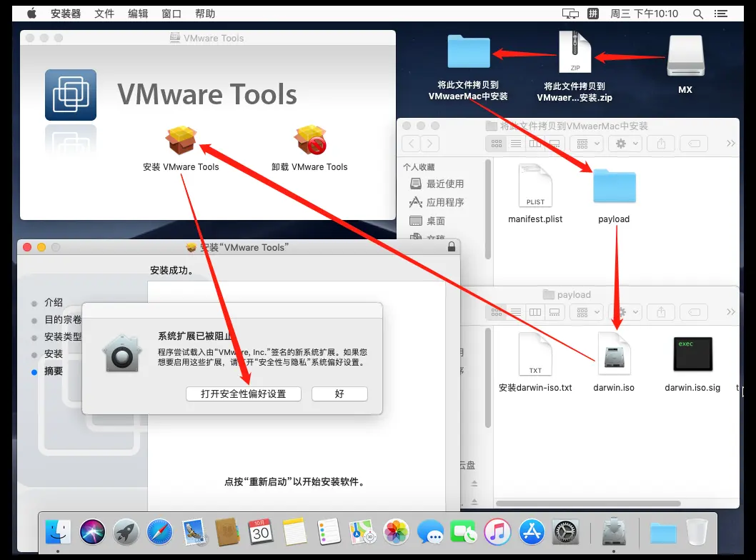Image resolution: width=756 pixels, height=560 pixels.
Task: Select the darwin.iso.sig exec file
Action: click(693, 354)
